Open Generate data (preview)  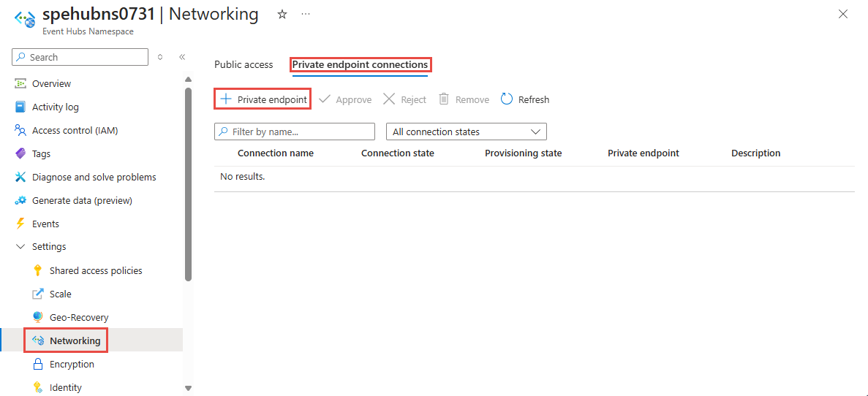(x=82, y=200)
